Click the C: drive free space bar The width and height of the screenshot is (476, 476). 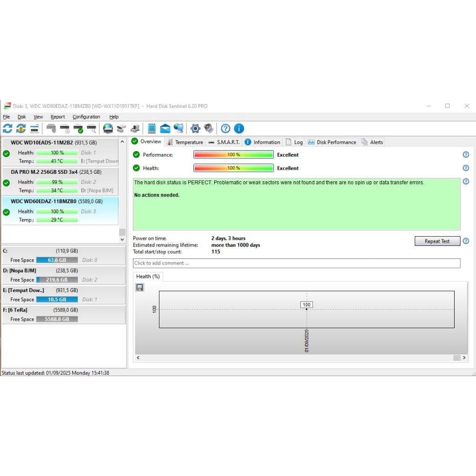click(x=57, y=260)
